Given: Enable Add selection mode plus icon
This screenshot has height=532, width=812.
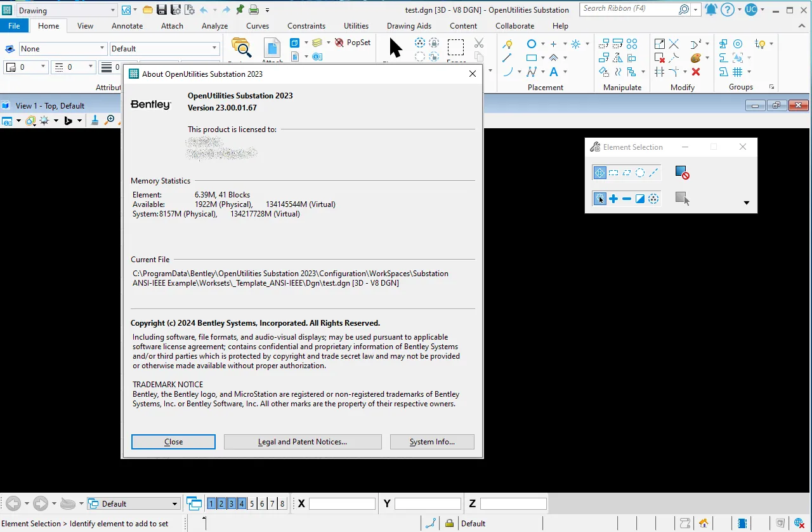Looking at the screenshot, I should pos(613,199).
